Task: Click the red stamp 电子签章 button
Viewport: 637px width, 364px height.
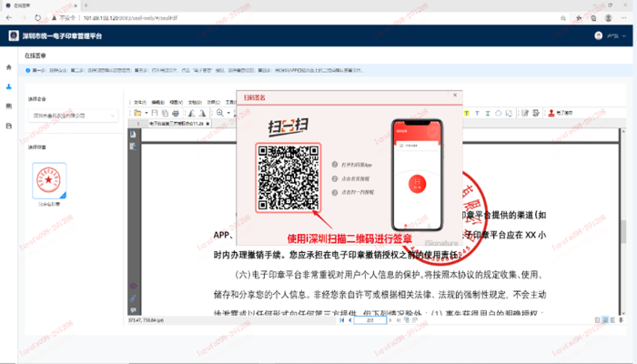Action: pyautogui.click(x=561, y=113)
